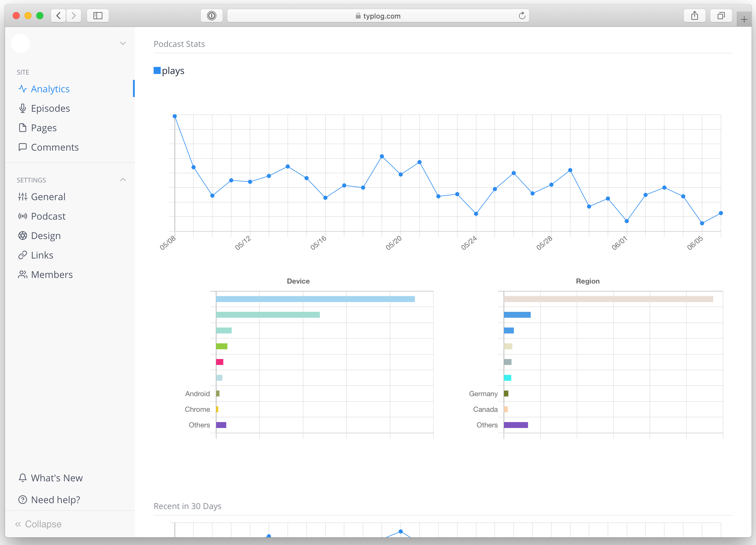Click the Comments speech bubble icon
The image size is (756, 545).
click(23, 147)
